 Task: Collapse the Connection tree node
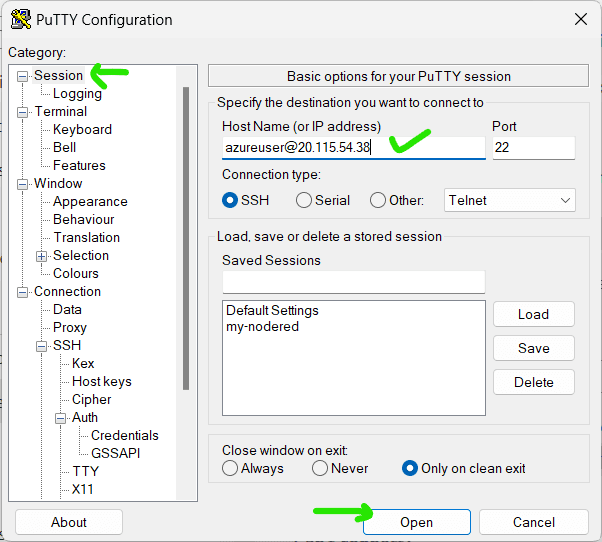(x=23, y=292)
